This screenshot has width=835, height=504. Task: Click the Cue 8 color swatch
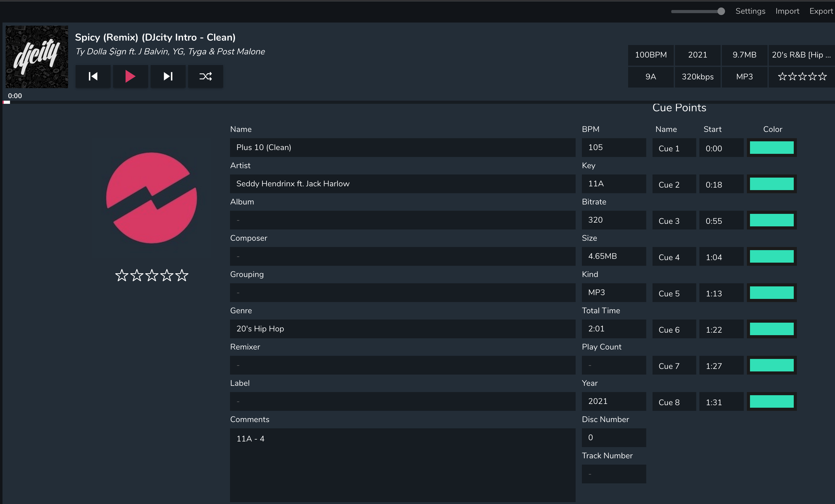click(x=771, y=402)
